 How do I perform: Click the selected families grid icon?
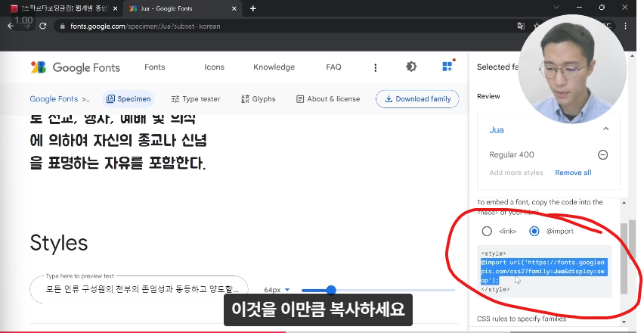point(447,66)
